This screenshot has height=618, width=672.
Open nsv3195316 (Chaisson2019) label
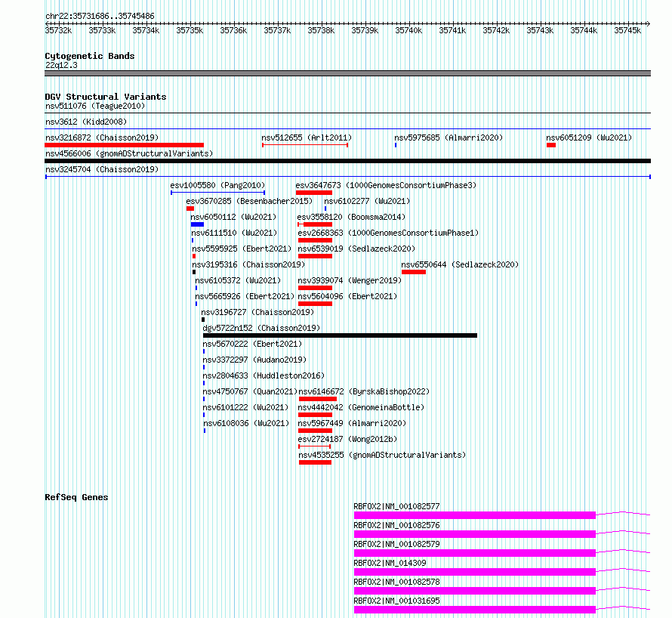point(248,264)
